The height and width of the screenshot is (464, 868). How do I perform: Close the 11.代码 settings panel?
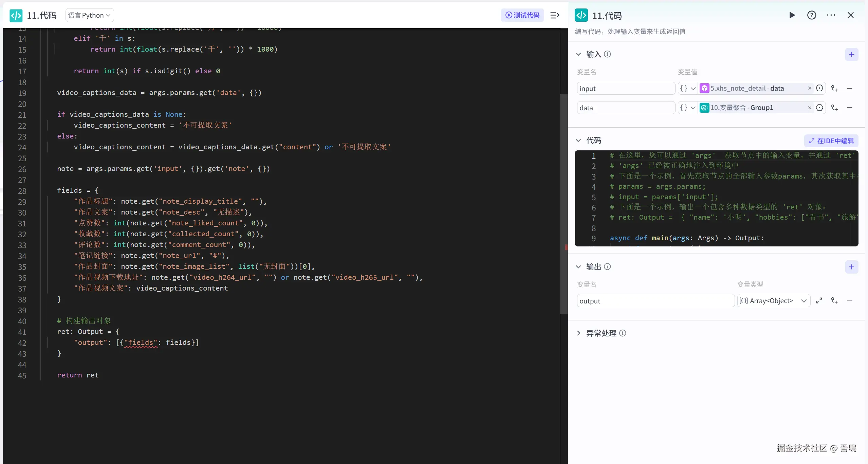click(x=851, y=15)
